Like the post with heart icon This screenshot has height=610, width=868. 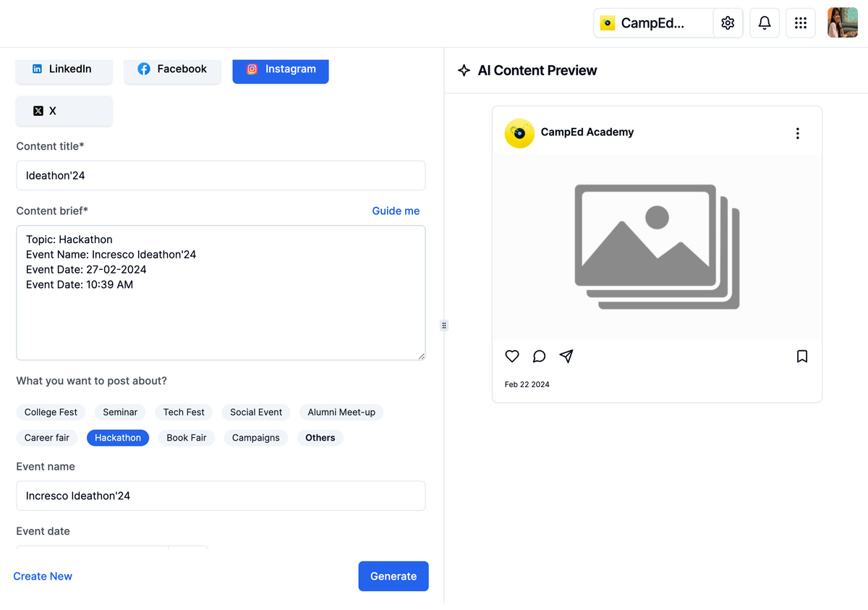[x=512, y=356]
